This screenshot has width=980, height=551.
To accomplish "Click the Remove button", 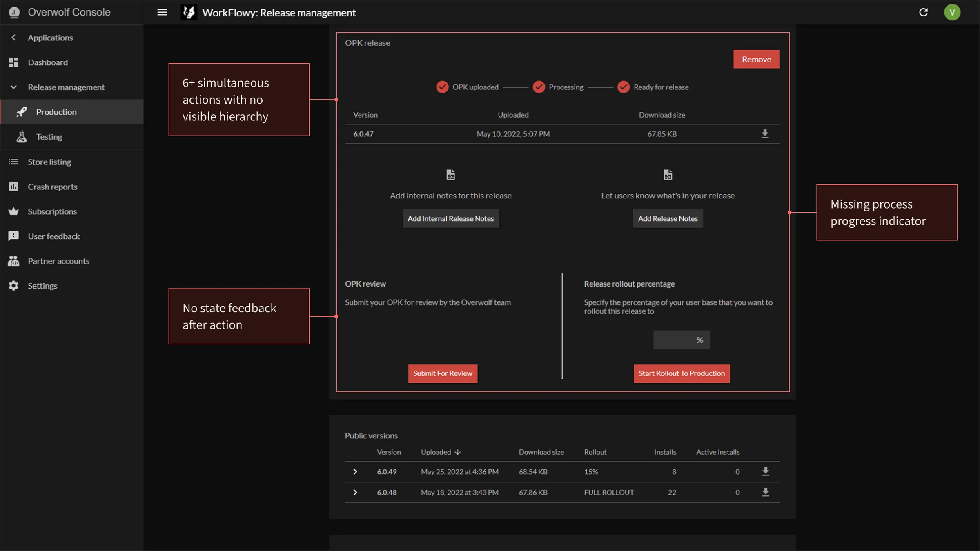I will click(x=756, y=59).
